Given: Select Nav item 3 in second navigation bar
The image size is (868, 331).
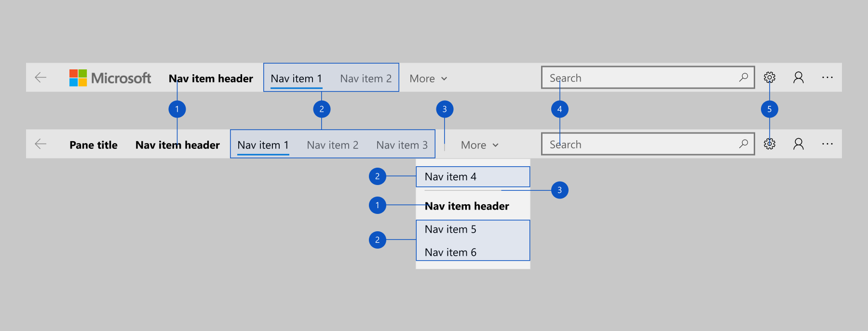Looking at the screenshot, I should [402, 145].
